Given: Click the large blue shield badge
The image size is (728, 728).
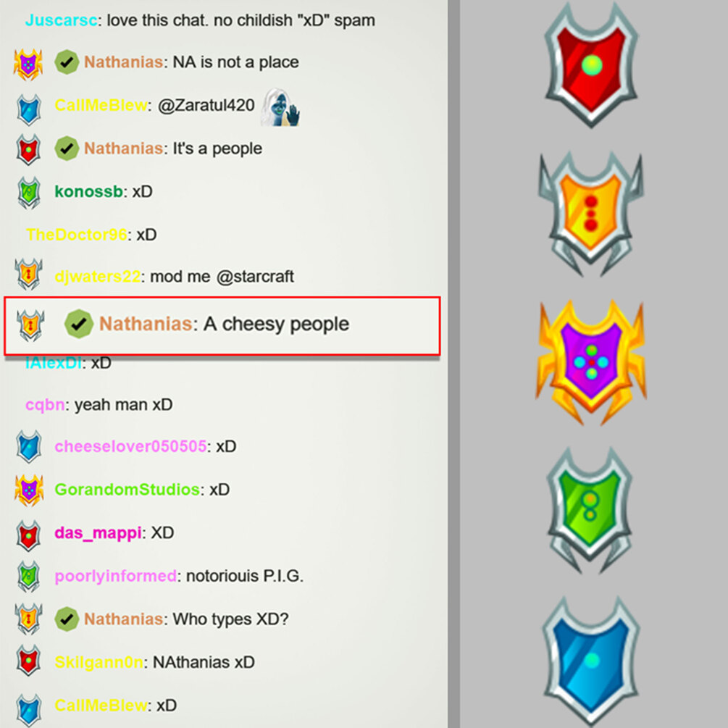Looking at the screenshot, I should pyautogui.click(x=591, y=660).
